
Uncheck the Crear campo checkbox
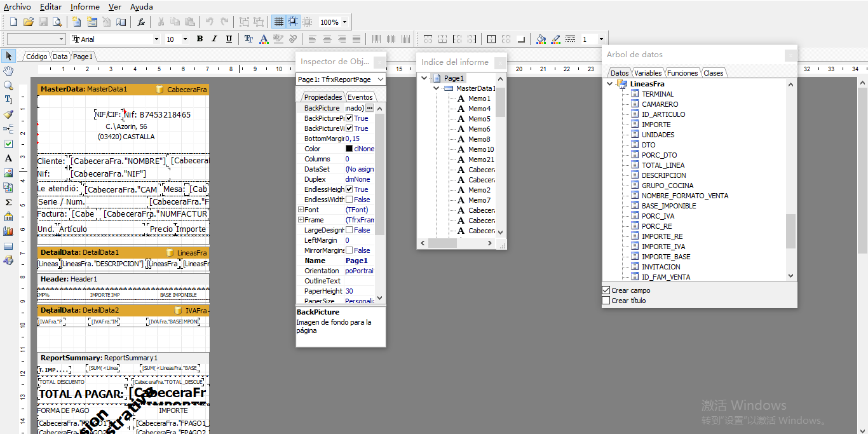[x=606, y=290]
